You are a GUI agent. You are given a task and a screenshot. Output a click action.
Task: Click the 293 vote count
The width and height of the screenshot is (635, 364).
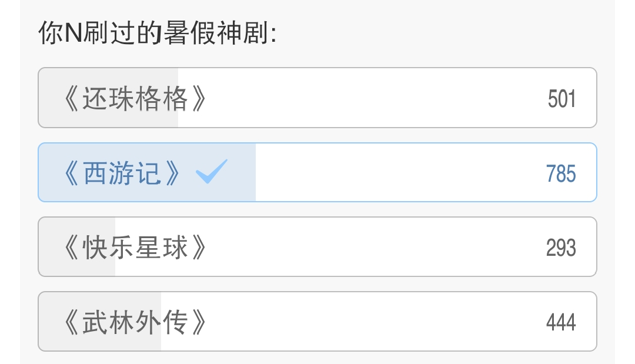[560, 248]
